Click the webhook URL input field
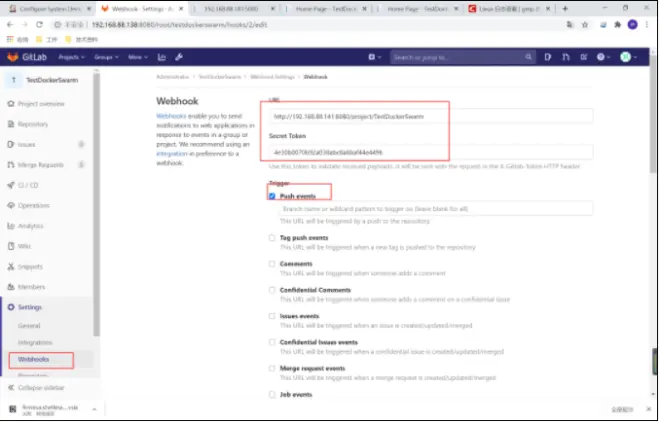 click(x=431, y=116)
